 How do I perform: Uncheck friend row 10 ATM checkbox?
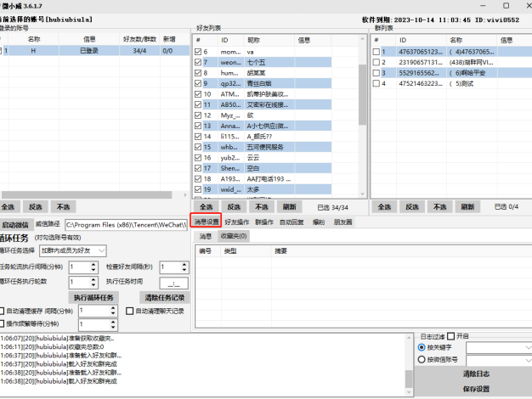click(198, 93)
